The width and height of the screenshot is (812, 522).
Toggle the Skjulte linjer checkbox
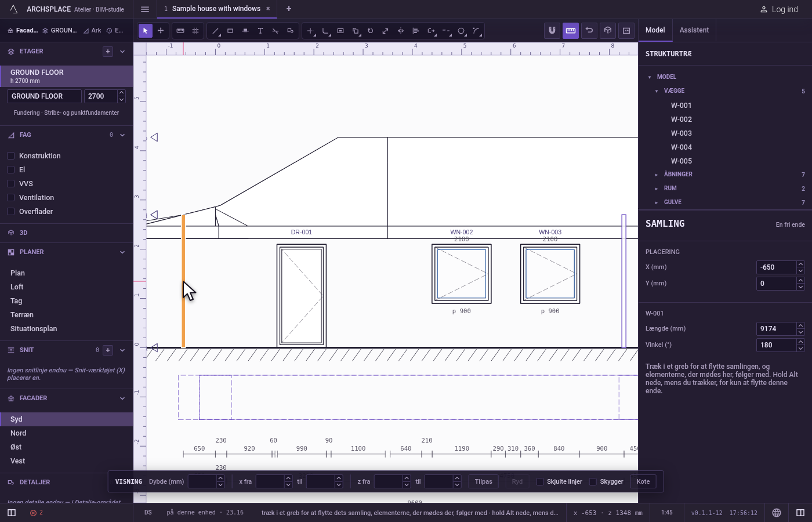[540, 482]
